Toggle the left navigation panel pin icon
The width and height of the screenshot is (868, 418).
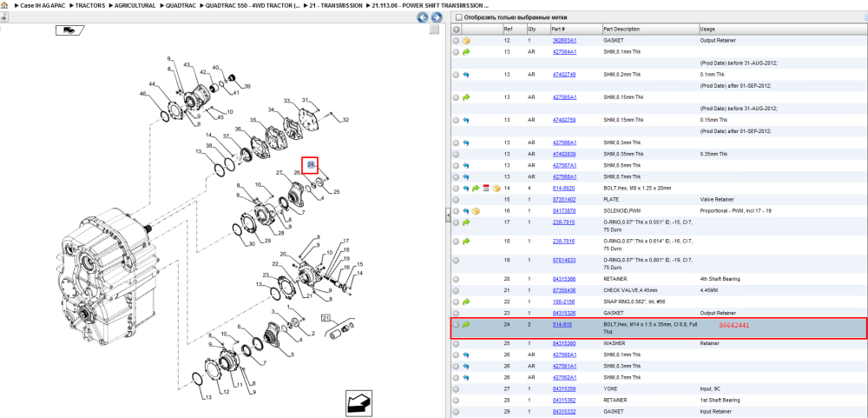[x=3, y=17]
